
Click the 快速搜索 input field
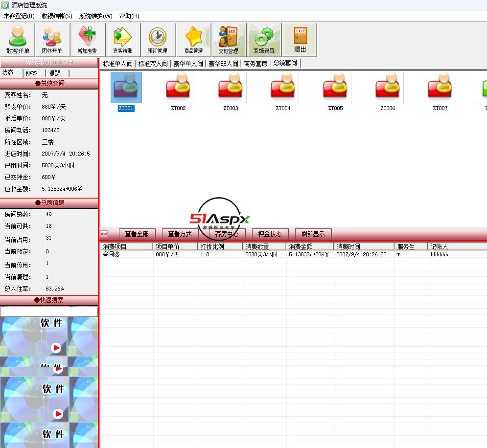pyautogui.click(x=49, y=312)
